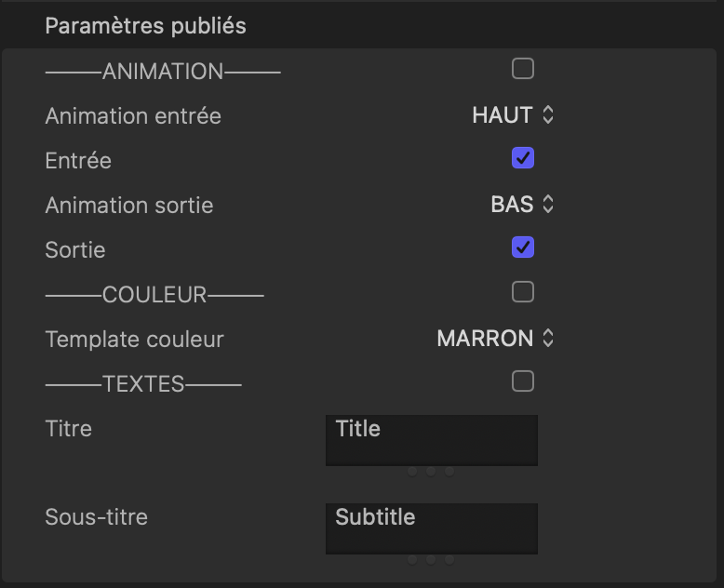Click the Sortie parameter label
This screenshot has height=588, width=724.
[75, 250]
